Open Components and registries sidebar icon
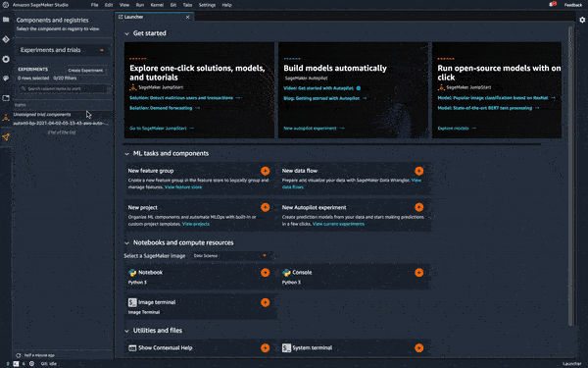Viewport: 588px width, 368px height. (6, 137)
